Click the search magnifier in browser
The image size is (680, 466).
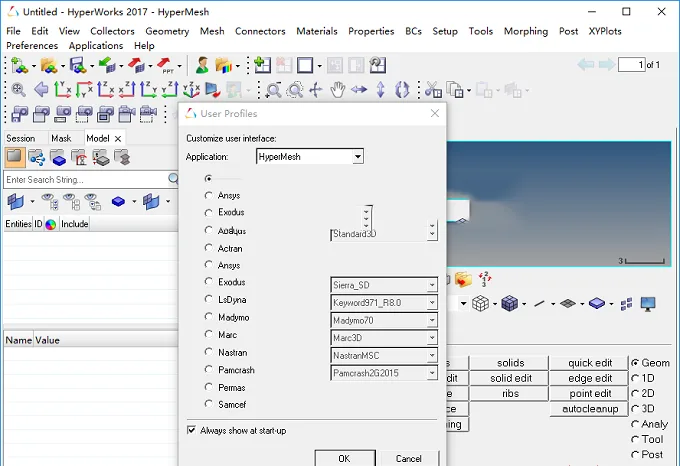pos(173,179)
